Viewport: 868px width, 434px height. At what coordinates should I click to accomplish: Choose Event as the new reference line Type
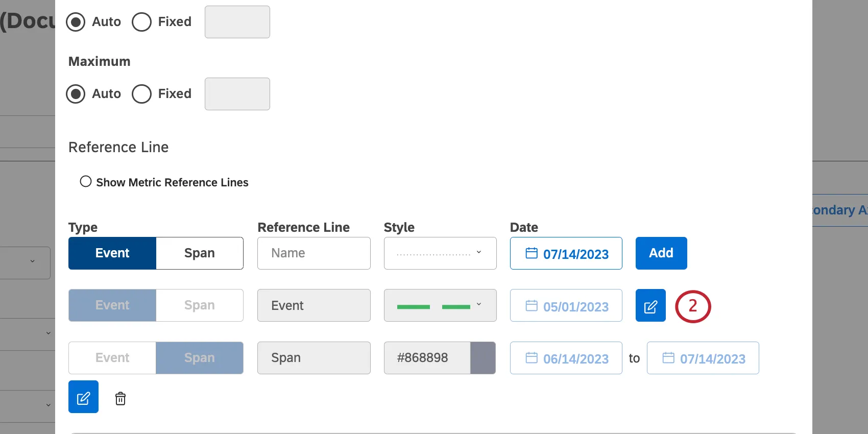coord(112,253)
